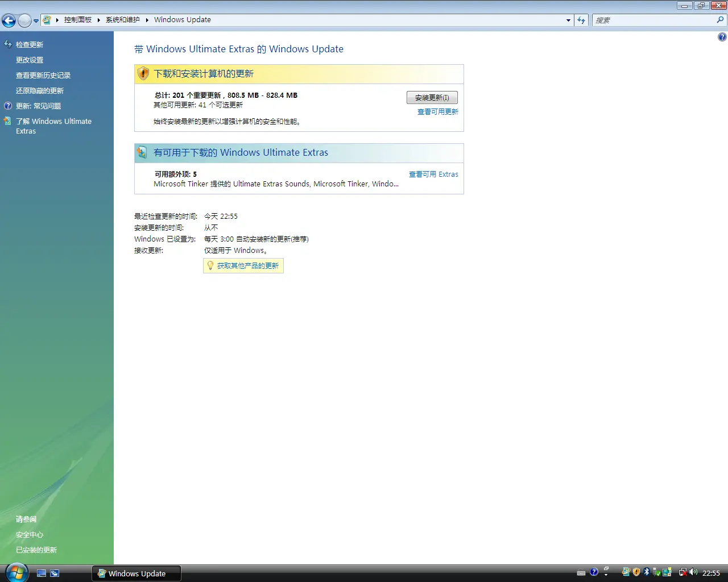728x582 pixels.
Task: Click the 22:55 taskbar clock
Action: pyautogui.click(x=711, y=573)
